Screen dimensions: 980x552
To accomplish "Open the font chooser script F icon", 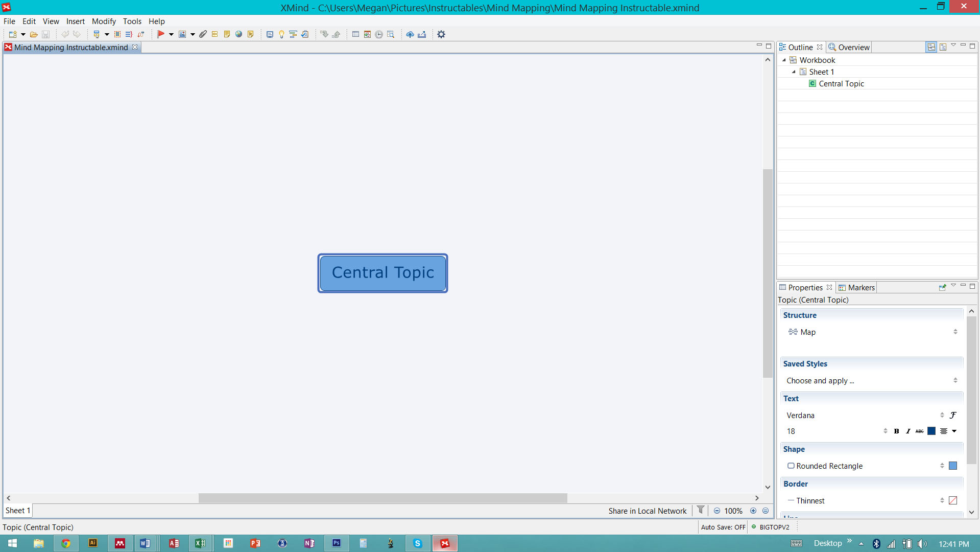I will [953, 415].
